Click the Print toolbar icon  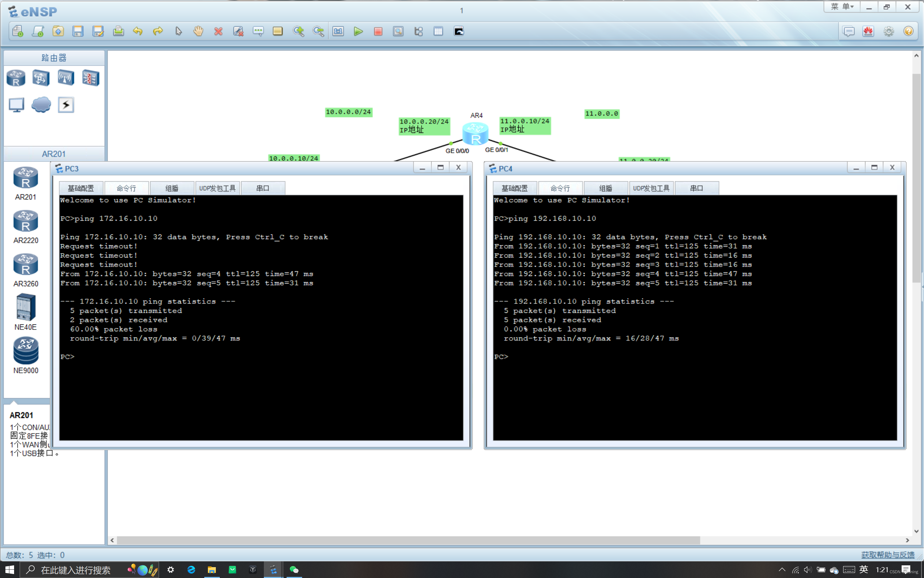point(118,31)
